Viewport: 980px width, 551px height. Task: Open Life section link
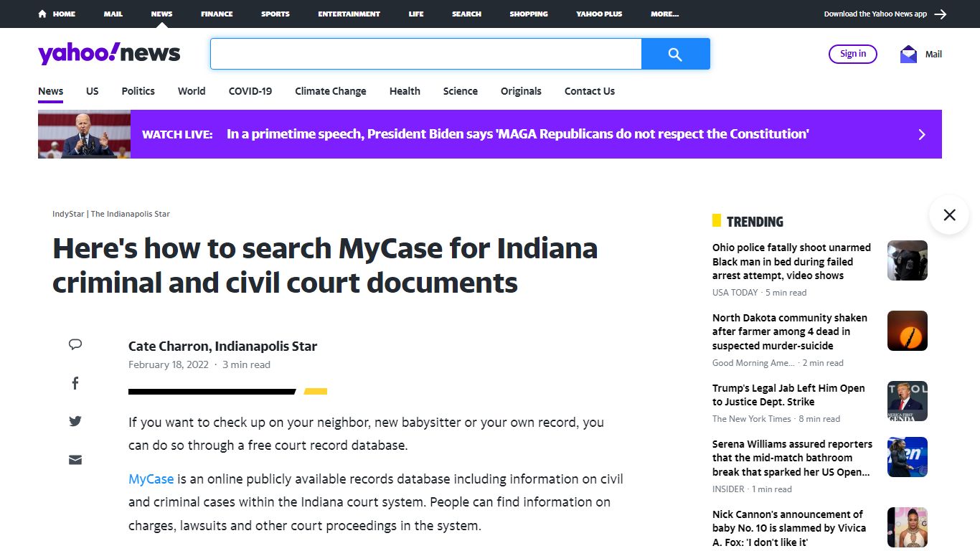(x=416, y=14)
